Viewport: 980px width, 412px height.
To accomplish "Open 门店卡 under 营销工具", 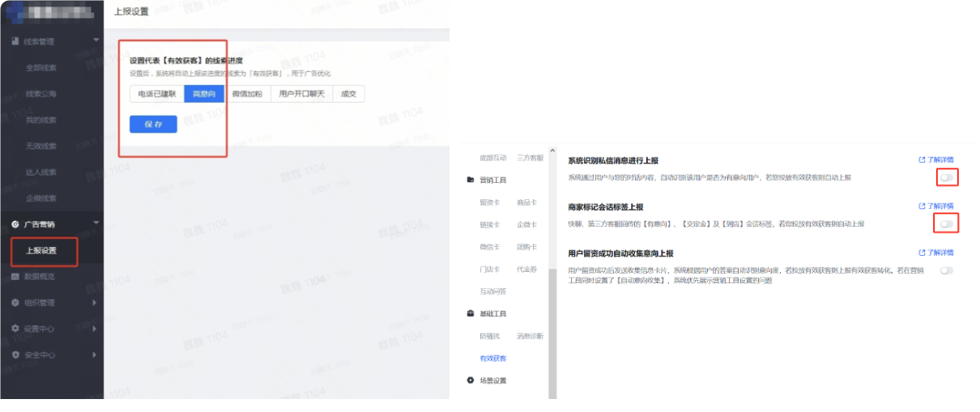I will [490, 269].
